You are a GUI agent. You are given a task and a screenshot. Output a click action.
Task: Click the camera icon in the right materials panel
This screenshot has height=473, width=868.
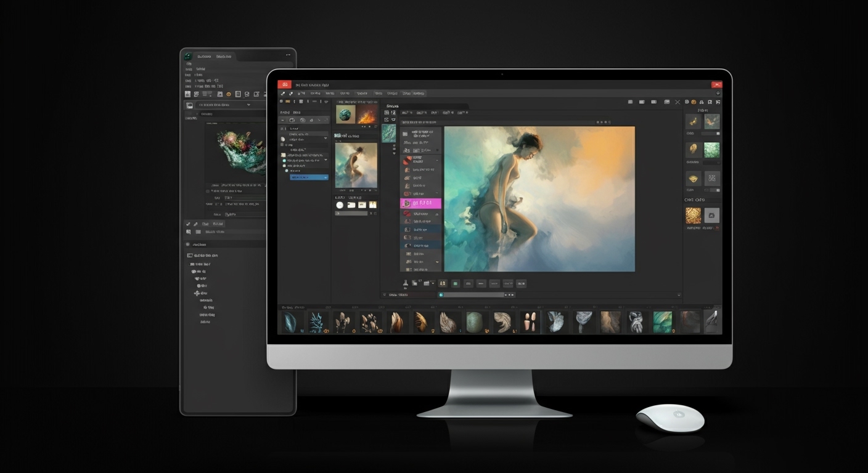pos(712,215)
